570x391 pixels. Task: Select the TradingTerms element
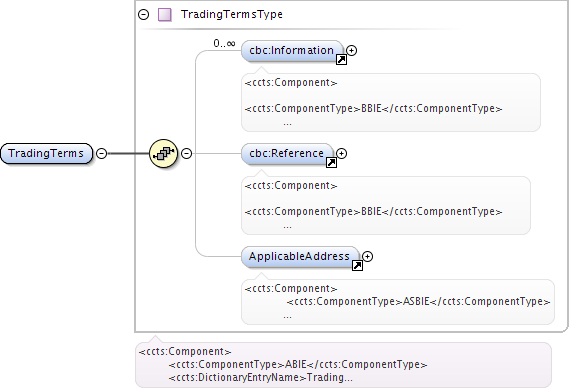(x=47, y=153)
